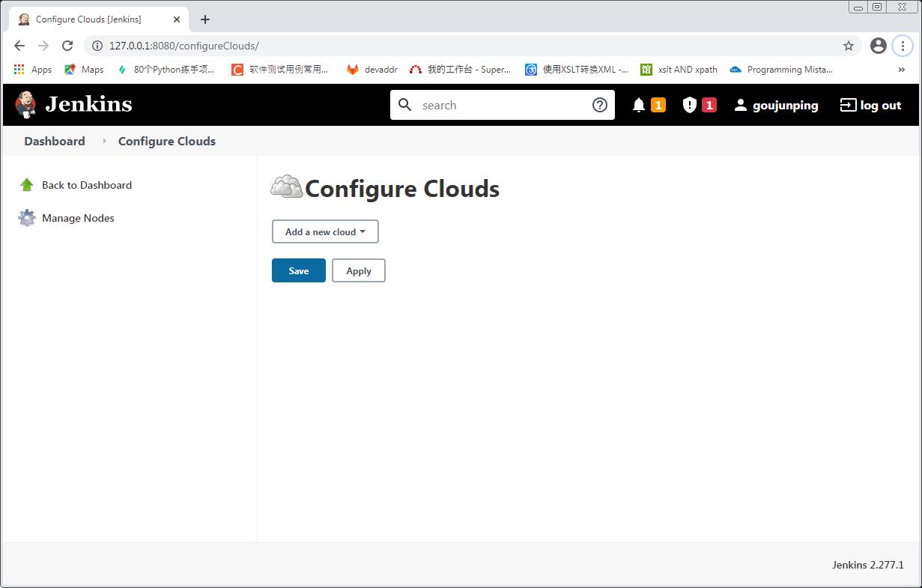Viewport: 922px width, 588px height.
Task: Open a new browser tab
Action: coord(205,19)
